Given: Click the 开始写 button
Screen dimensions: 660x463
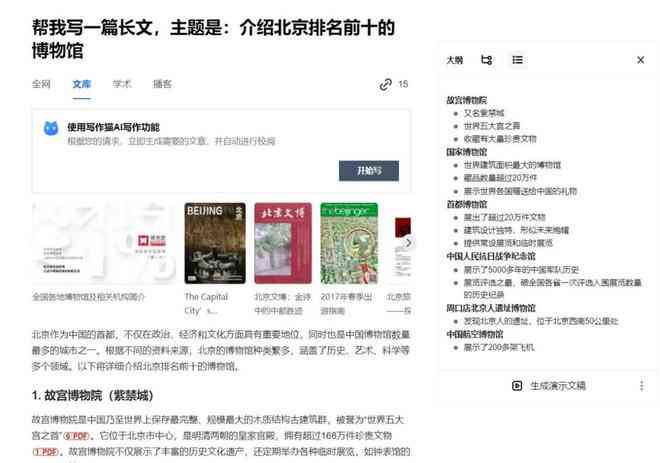Looking at the screenshot, I should 369,170.
